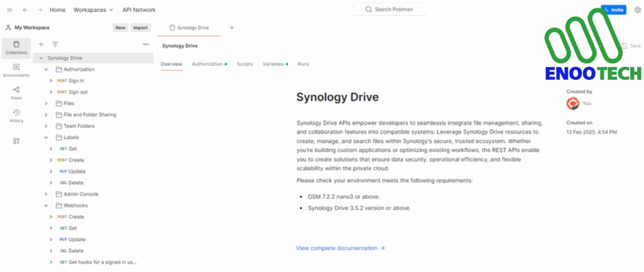Go to Home in top bar
644x272 pixels.
(x=57, y=10)
